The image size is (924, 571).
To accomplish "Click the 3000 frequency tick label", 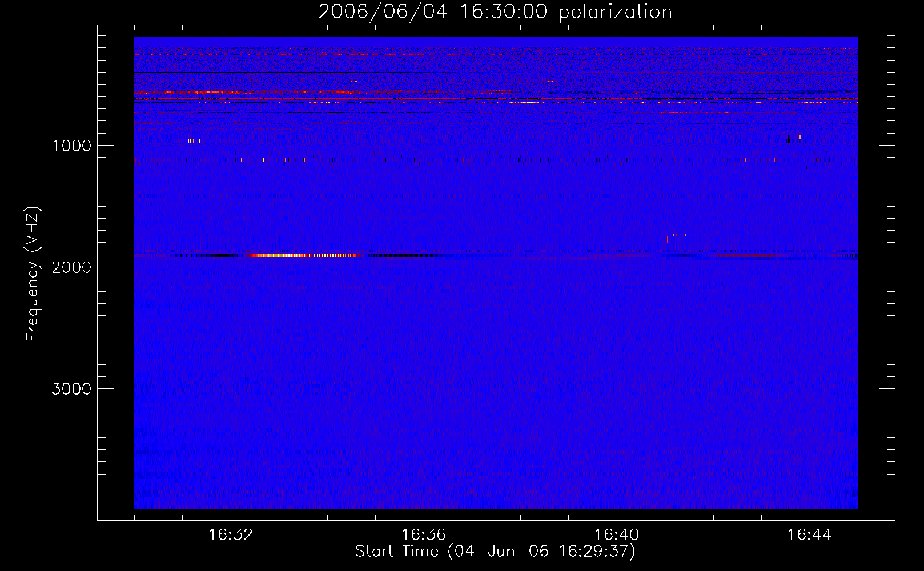I will coord(71,389).
